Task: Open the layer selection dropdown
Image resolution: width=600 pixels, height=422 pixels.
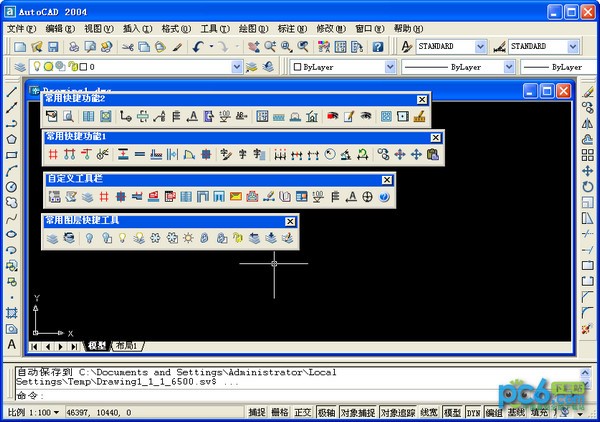Action: tap(237, 67)
